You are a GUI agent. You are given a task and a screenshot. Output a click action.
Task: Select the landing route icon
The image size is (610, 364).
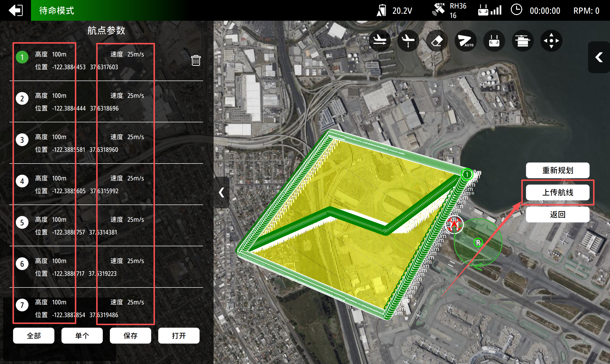point(380,41)
